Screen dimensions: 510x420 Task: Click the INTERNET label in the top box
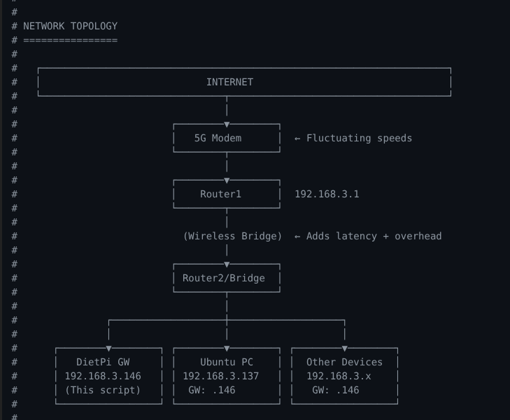point(229,82)
